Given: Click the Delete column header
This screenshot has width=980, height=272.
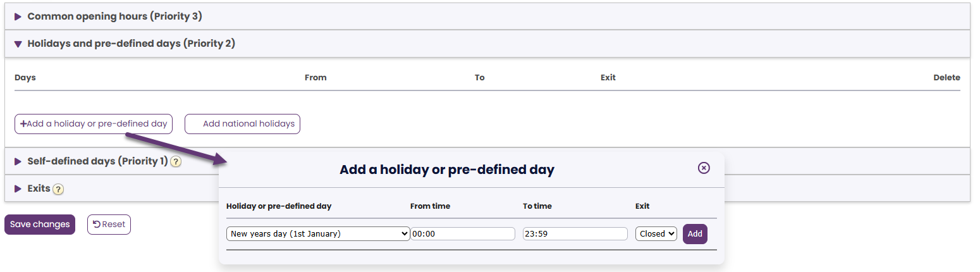Looking at the screenshot, I should click(946, 78).
